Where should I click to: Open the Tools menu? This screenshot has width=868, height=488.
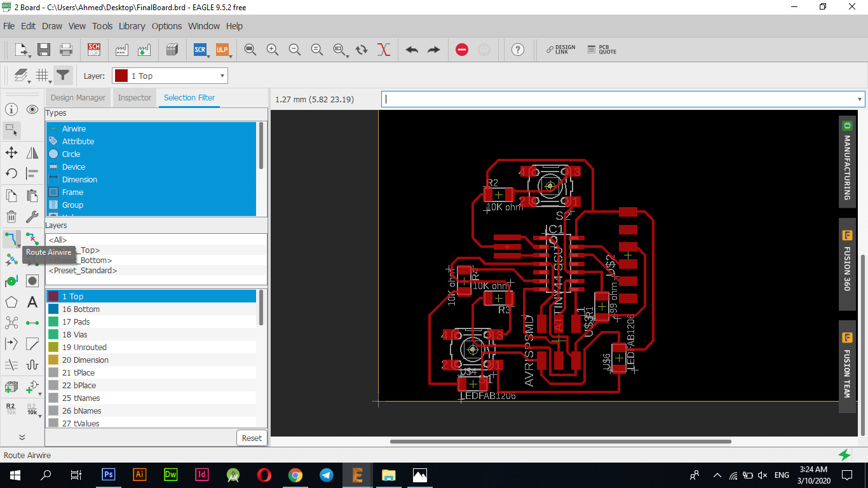102,26
